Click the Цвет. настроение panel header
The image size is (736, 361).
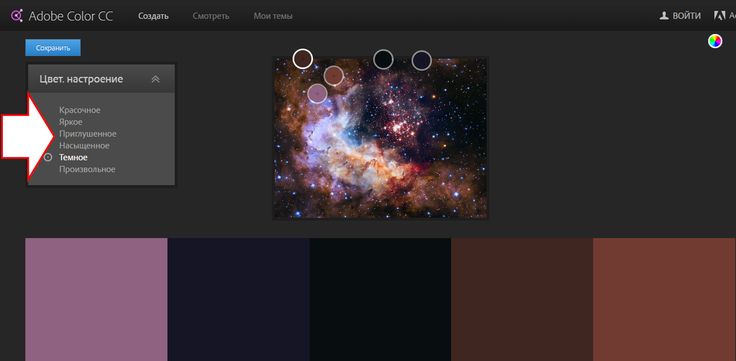[x=101, y=79]
